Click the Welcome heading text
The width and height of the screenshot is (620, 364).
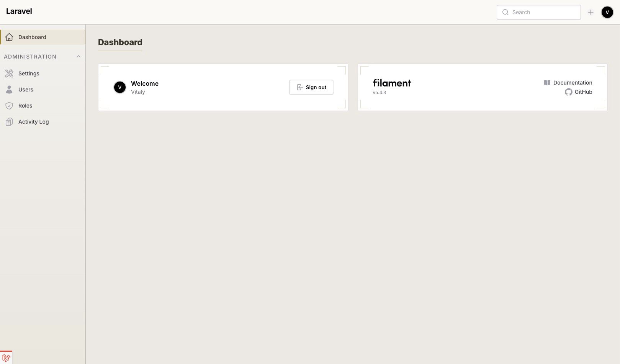pos(145,83)
